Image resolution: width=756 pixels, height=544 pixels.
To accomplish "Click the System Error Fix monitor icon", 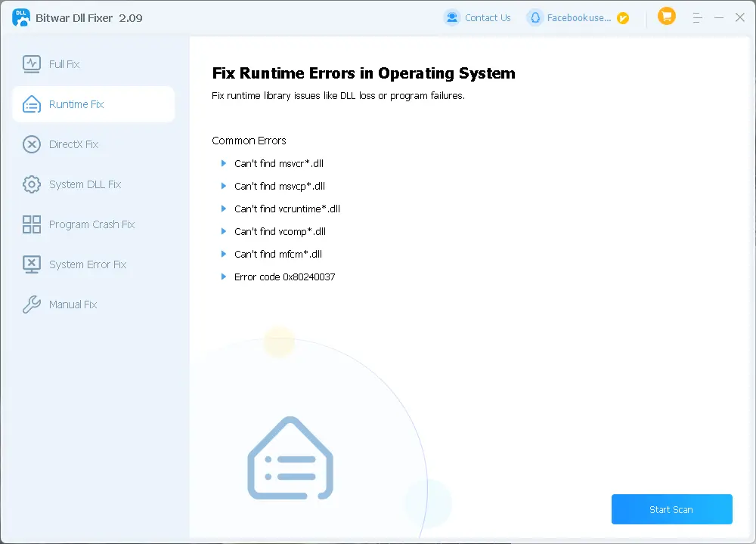I will click(x=32, y=264).
